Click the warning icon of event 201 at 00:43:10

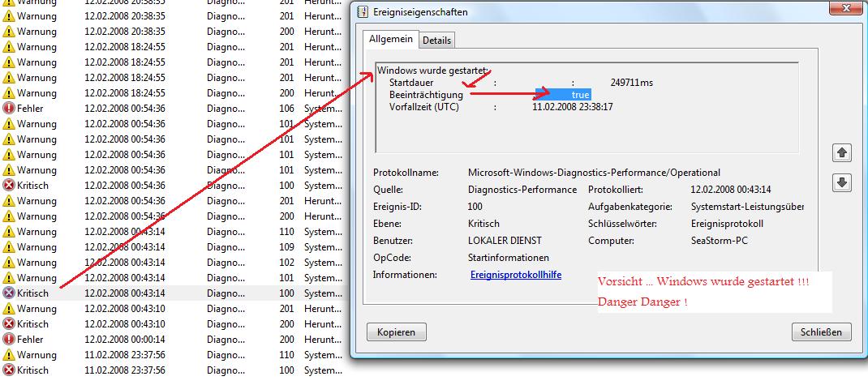tap(8, 309)
